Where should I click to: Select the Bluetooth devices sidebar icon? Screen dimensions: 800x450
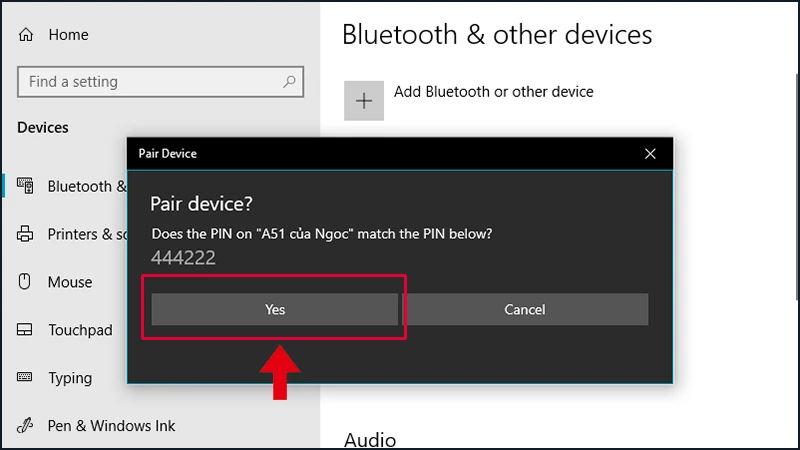pyautogui.click(x=26, y=186)
